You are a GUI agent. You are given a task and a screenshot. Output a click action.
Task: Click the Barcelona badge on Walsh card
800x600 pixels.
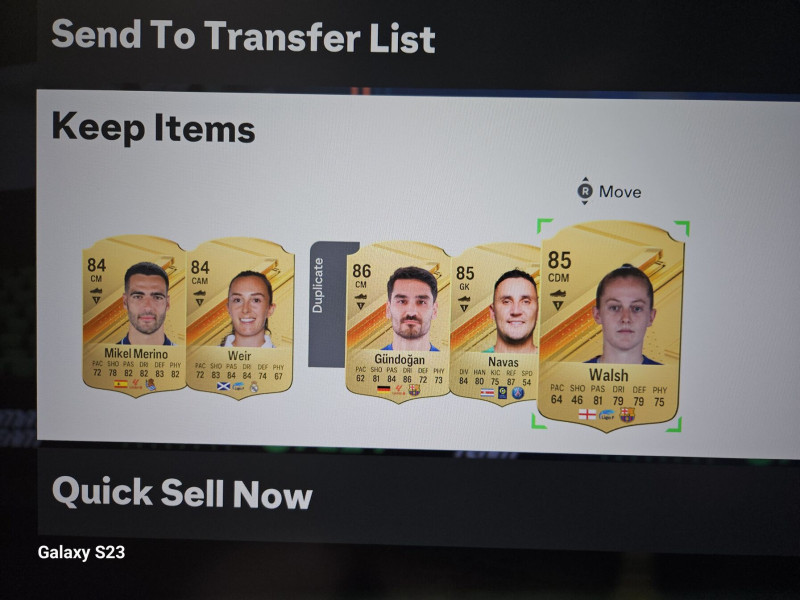tap(627, 415)
